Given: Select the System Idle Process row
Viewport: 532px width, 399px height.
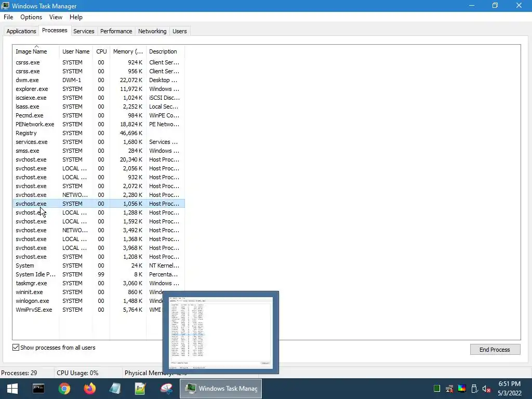Looking at the screenshot, I should tap(99, 274).
